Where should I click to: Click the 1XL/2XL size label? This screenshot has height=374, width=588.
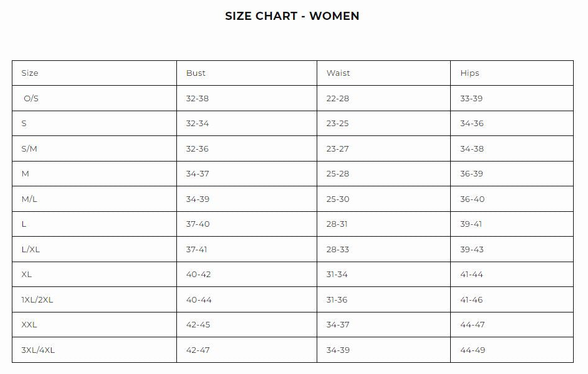[x=37, y=300]
